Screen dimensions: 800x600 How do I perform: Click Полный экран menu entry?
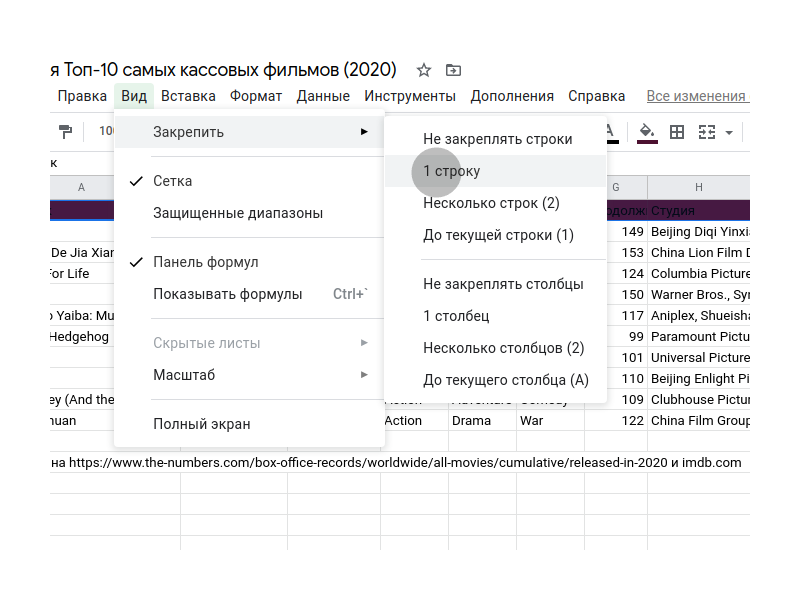tap(202, 424)
